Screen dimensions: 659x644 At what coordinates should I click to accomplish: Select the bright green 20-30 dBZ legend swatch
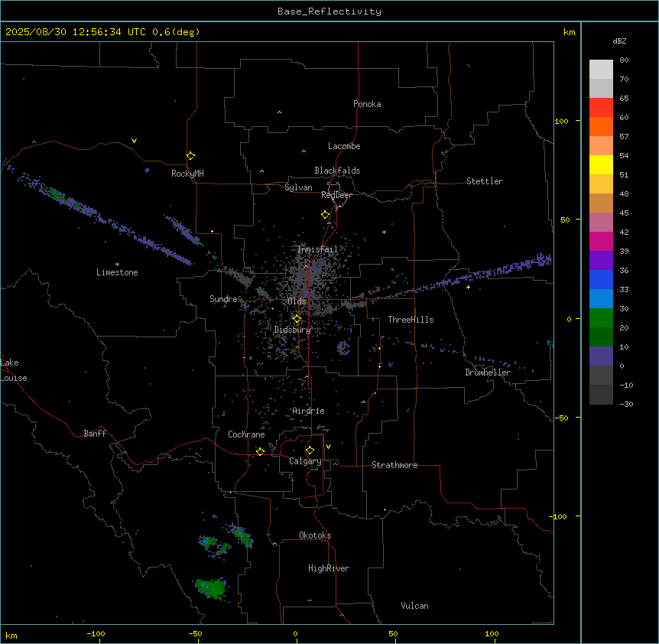pyautogui.click(x=601, y=318)
